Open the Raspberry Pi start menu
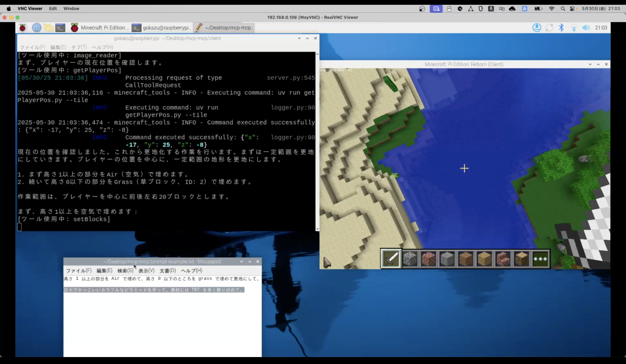The width and height of the screenshot is (626, 364). pos(22,28)
